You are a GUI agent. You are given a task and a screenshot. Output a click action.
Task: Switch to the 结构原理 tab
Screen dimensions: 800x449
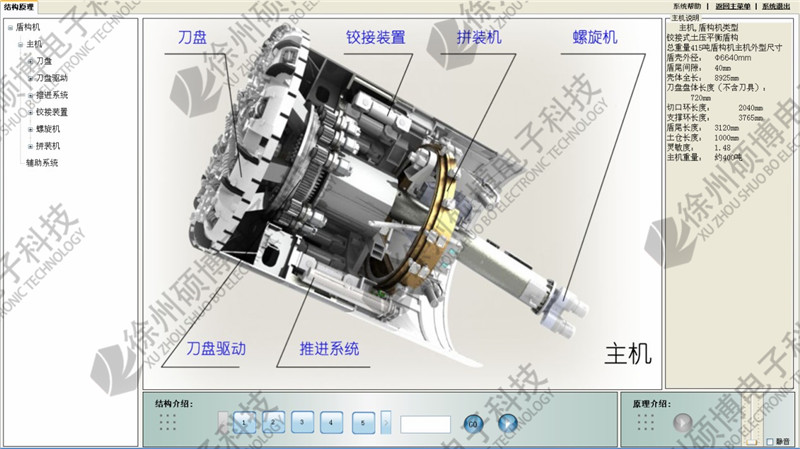click(18, 7)
